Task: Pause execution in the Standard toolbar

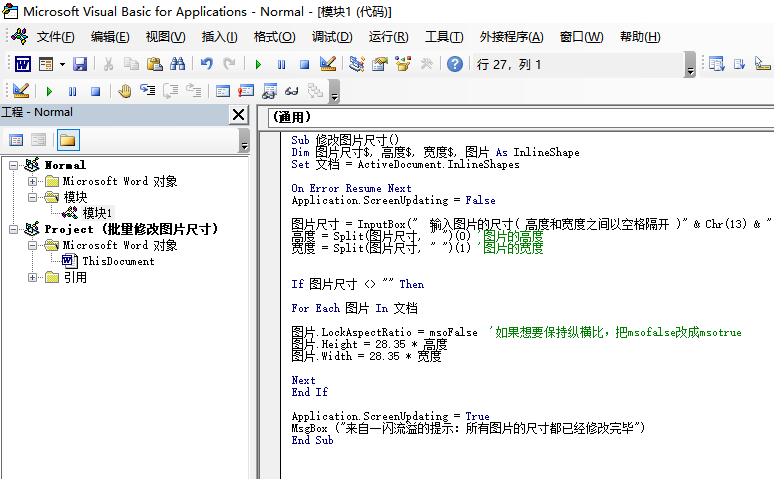Action: (281, 64)
